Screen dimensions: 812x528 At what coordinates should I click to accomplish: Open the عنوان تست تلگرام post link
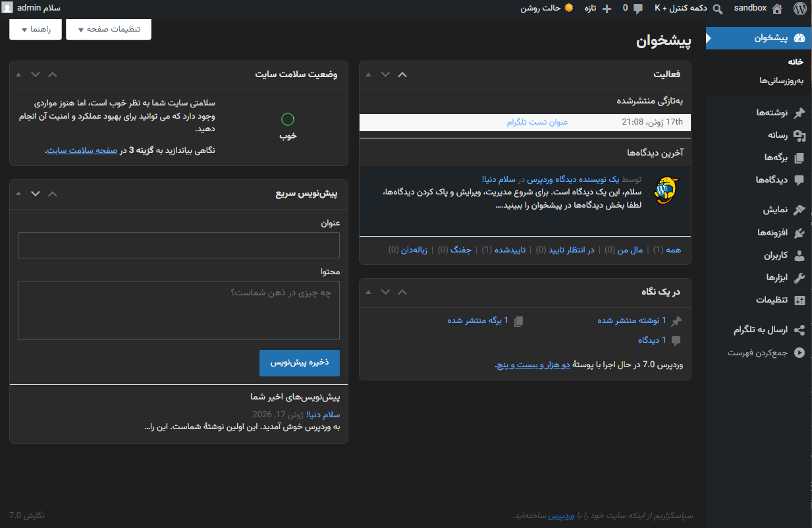(537, 122)
